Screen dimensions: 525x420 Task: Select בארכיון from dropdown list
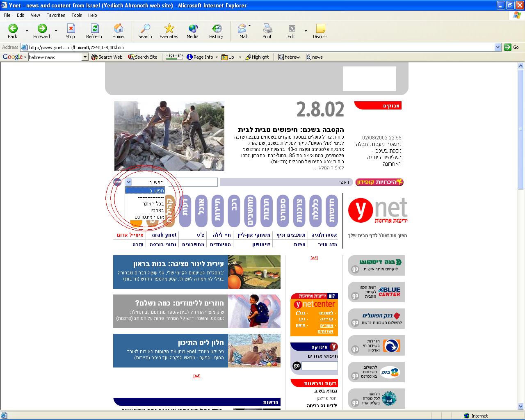[x=145, y=210]
